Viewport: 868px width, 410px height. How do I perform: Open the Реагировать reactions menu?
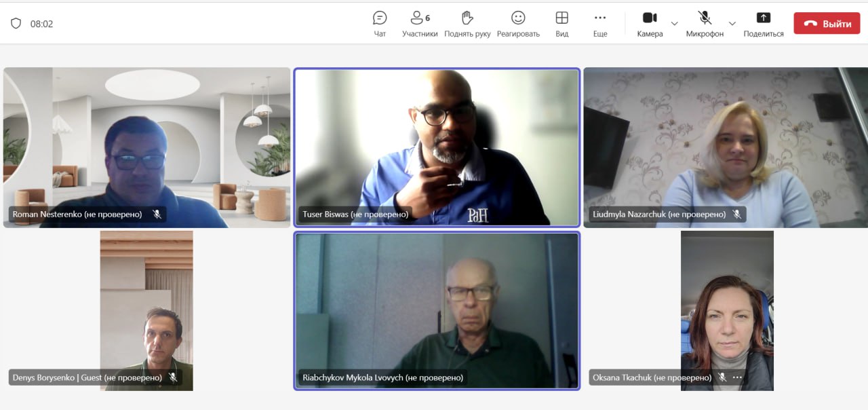518,24
